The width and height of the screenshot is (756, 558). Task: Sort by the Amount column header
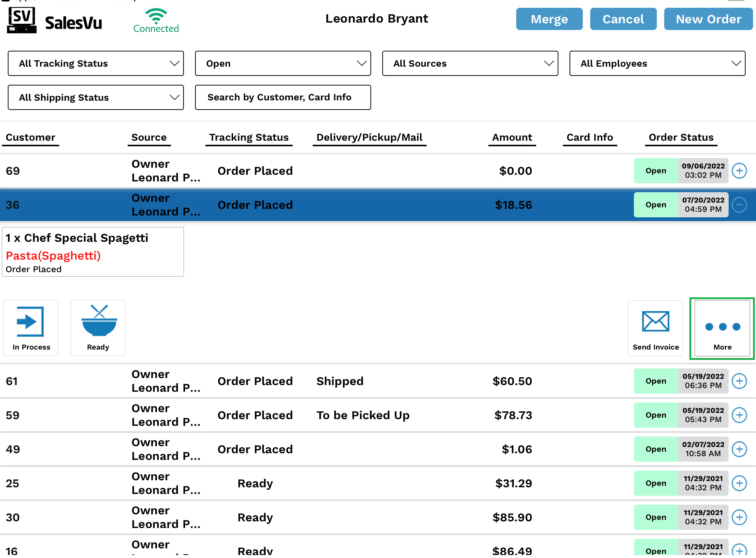click(x=512, y=137)
